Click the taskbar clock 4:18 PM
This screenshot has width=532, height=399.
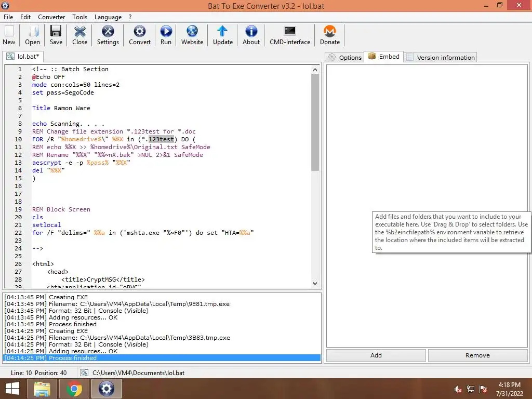509,385
